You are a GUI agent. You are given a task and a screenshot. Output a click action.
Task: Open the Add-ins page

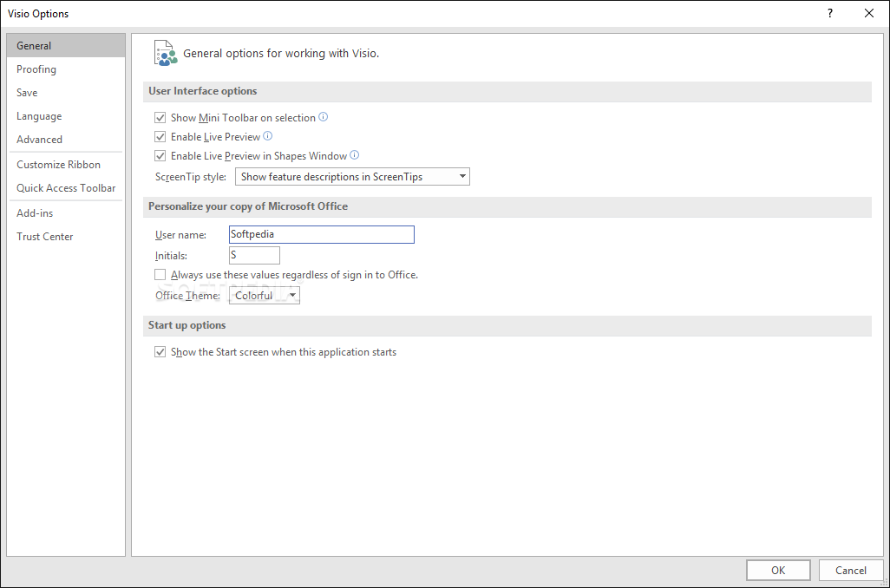pos(66,212)
